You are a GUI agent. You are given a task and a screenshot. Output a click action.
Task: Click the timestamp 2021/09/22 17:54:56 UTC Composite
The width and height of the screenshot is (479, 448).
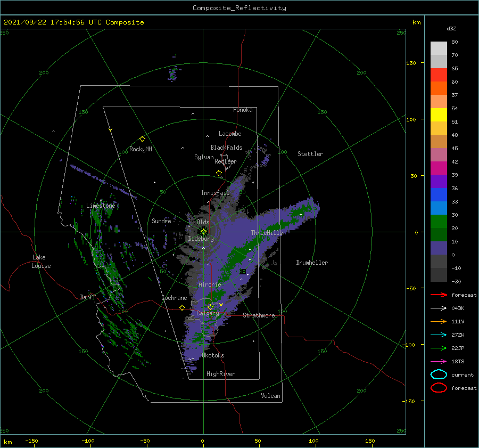point(73,22)
